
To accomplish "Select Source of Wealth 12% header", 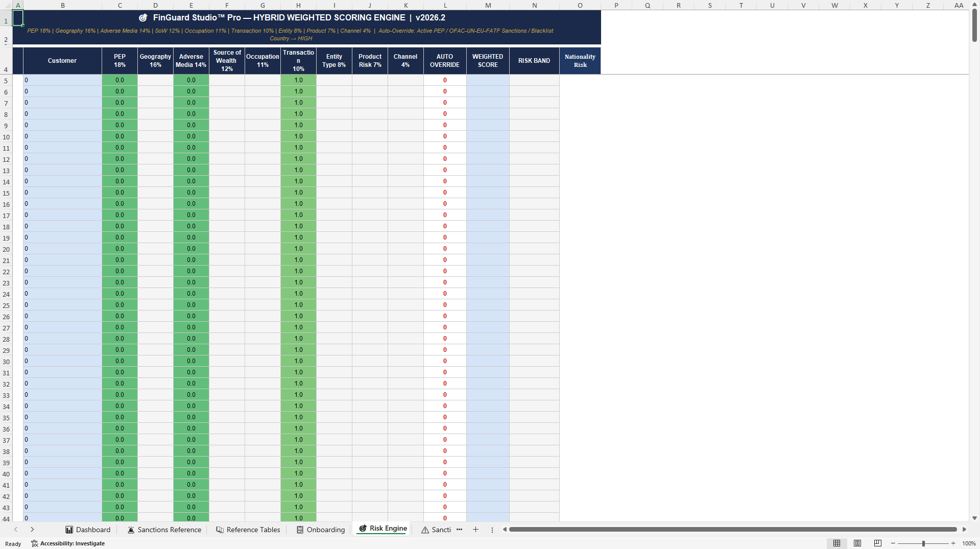I will 227,61.
